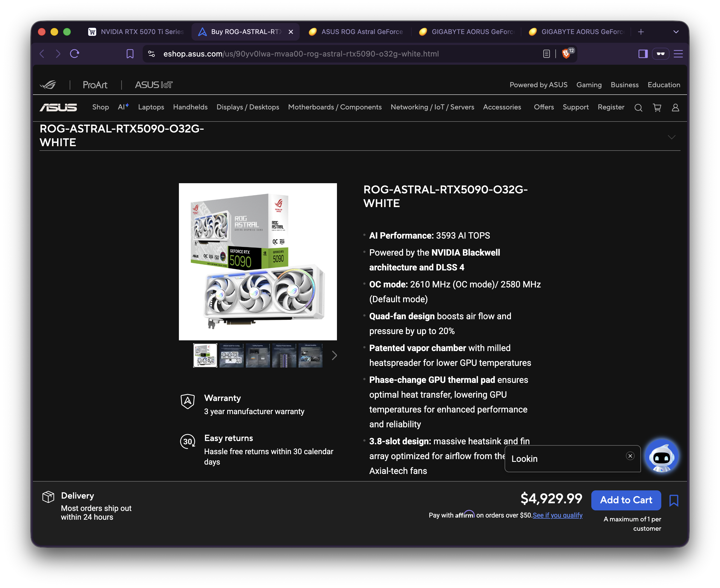Viewport: 720px width, 588px height.
Task: Click the ROG logo icon
Action: pos(48,85)
